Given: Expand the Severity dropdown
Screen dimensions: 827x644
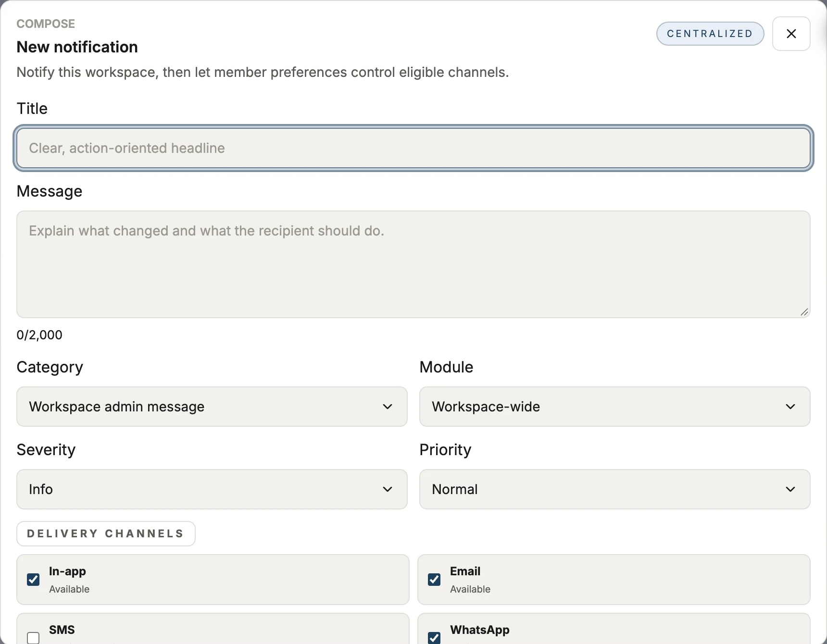Looking at the screenshot, I should point(212,489).
